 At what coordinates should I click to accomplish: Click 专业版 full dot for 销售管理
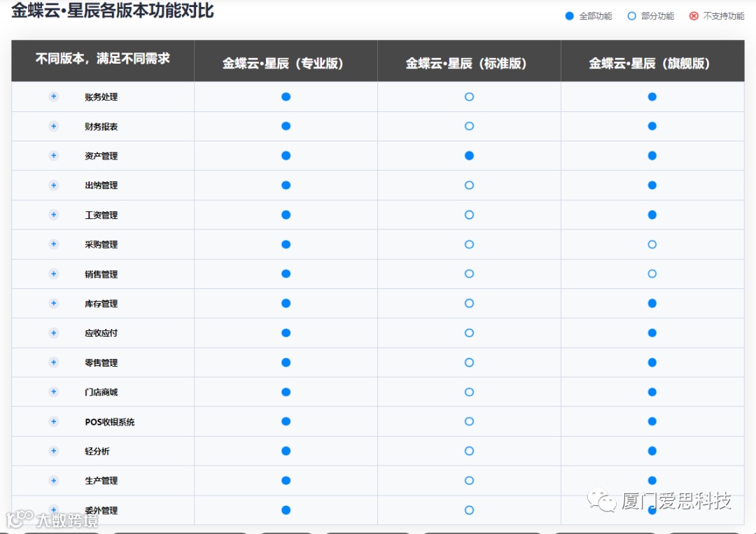pyautogui.click(x=286, y=274)
